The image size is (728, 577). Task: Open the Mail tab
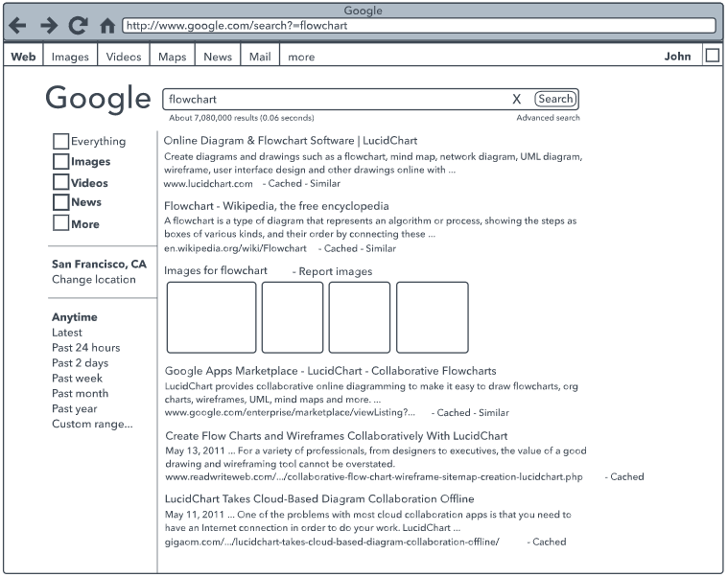260,57
